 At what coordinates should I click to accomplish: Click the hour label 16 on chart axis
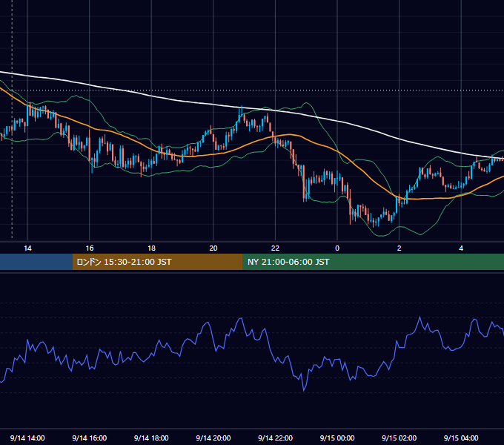pos(90,248)
